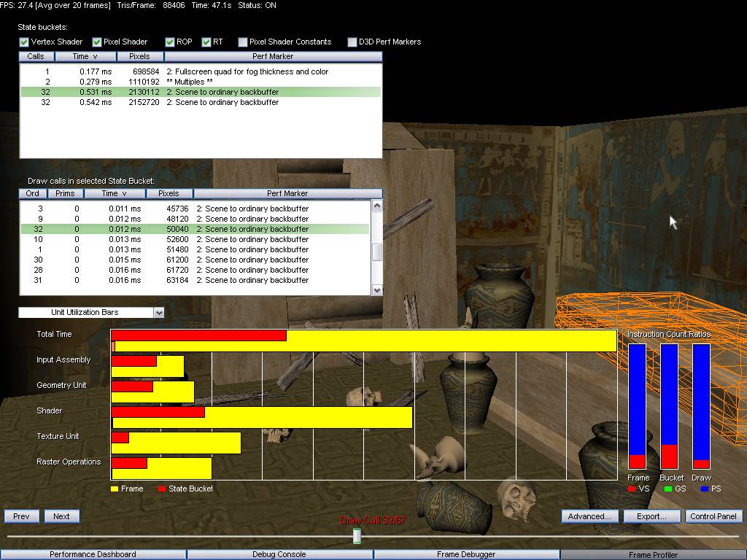The image size is (747, 560).
Task: Disable the ROP state bucket checkbox
Action: pos(169,42)
